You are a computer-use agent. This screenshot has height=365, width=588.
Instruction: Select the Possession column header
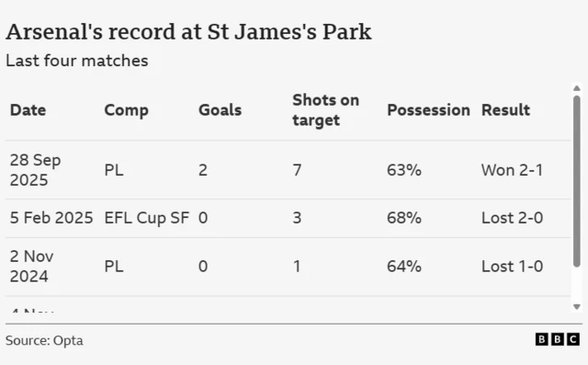coord(428,110)
